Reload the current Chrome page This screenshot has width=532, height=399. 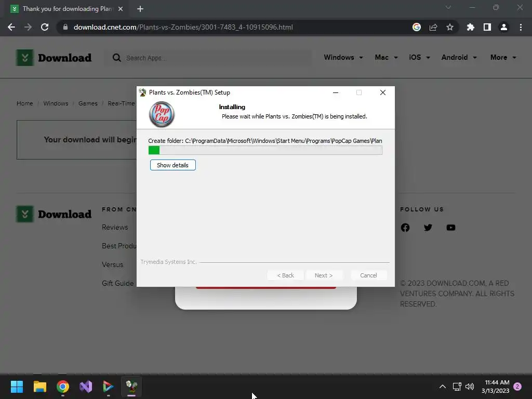(x=45, y=27)
